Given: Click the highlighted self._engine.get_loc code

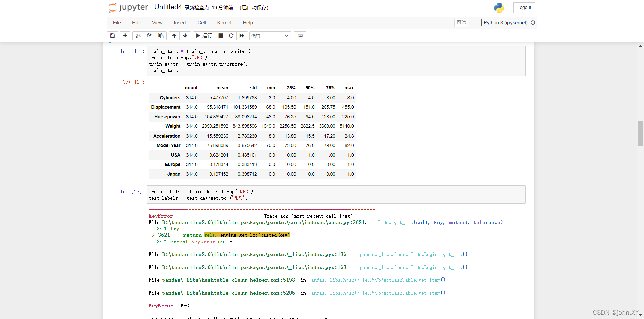Looking at the screenshot, I should pyautogui.click(x=247, y=235).
